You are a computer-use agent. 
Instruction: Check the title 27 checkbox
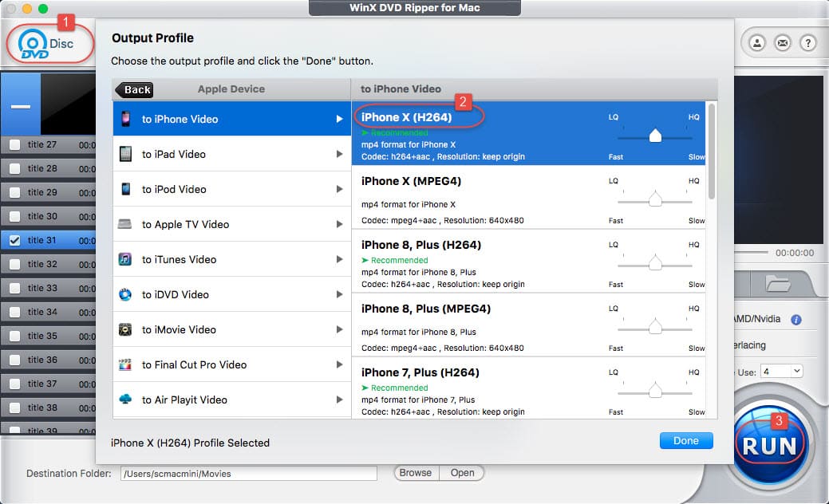coord(15,145)
